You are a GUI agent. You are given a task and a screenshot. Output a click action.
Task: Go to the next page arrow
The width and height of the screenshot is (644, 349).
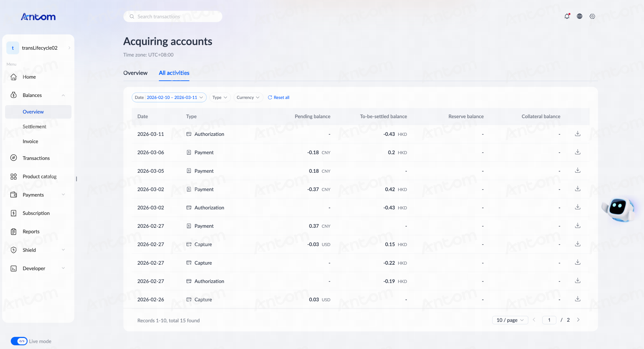(x=578, y=320)
